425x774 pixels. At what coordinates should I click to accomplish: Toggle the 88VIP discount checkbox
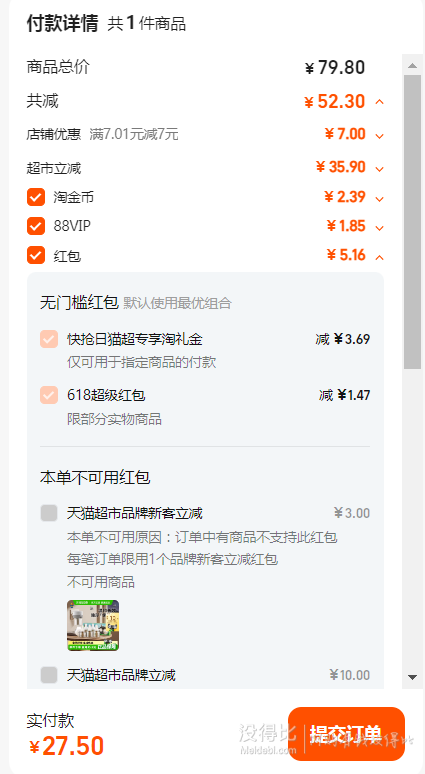[x=36, y=226]
